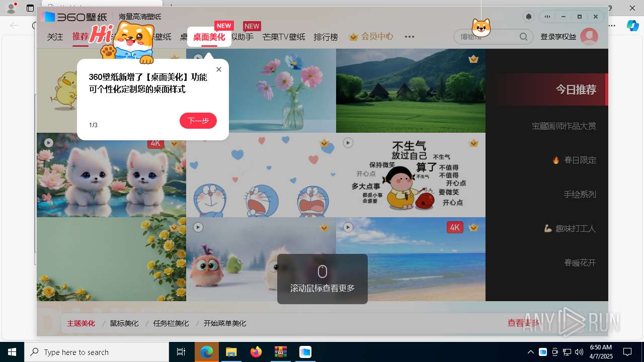This screenshot has height=362, width=644.
Task: Select the 任务栏美化 link
Action: coord(171,323)
